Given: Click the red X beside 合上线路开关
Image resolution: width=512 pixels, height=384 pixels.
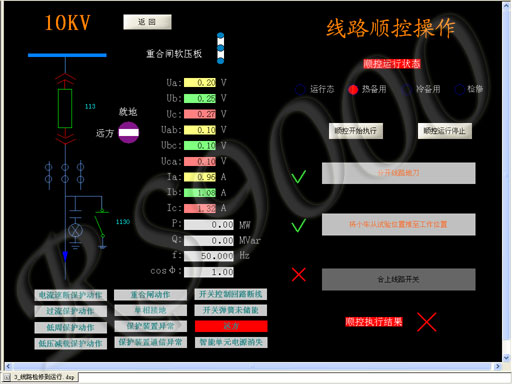Looking at the screenshot, I should (299, 275).
